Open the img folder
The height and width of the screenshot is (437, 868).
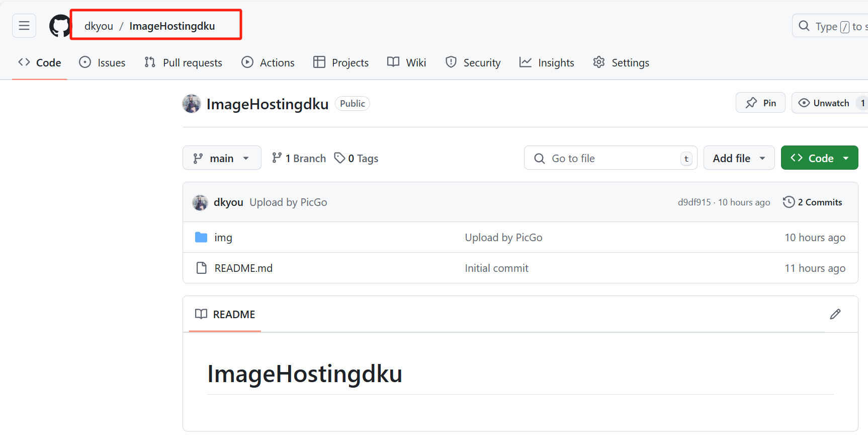pyautogui.click(x=223, y=238)
